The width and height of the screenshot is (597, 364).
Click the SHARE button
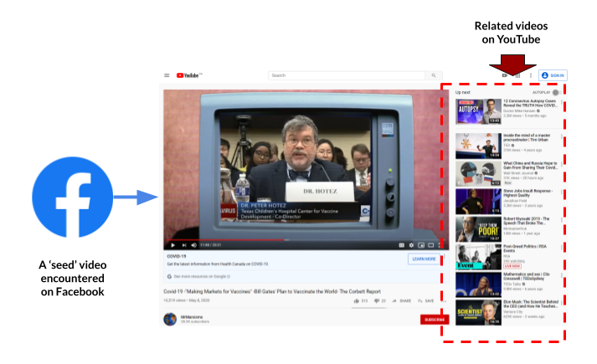(x=402, y=301)
